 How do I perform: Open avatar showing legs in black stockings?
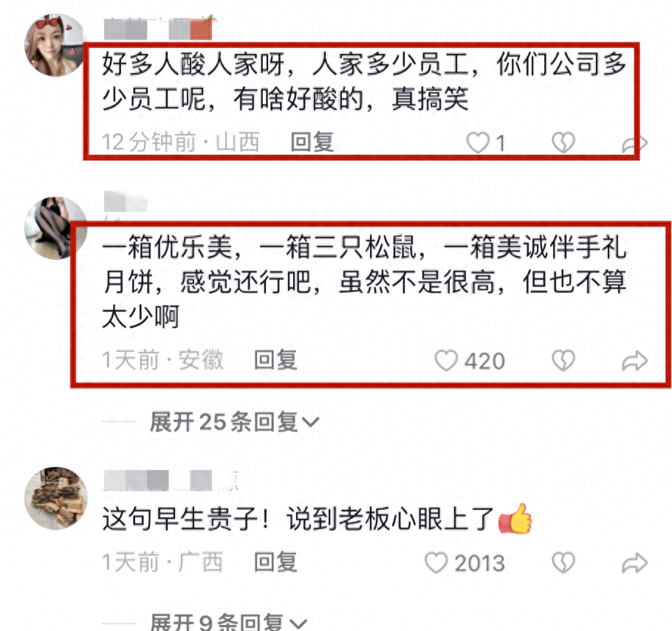click(x=55, y=228)
